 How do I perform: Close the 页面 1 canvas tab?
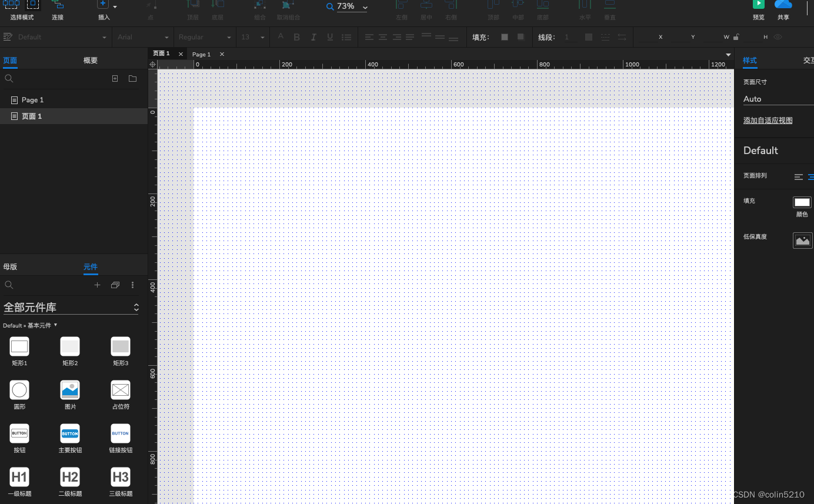(x=181, y=54)
